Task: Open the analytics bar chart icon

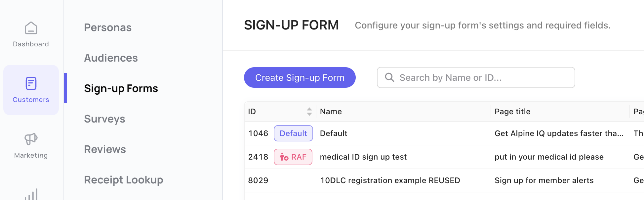Action: (x=31, y=194)
